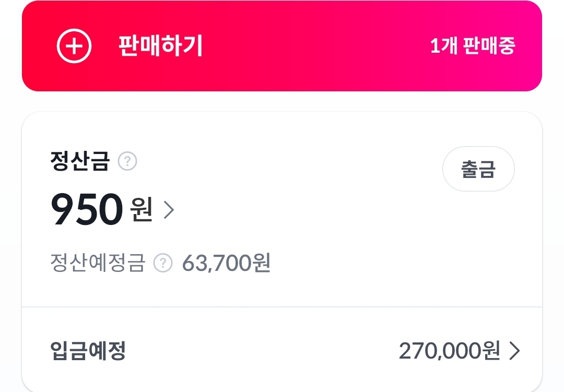Select the 판매하기 label
The height and width of the screenshot is (392, 564).
[x=160, y=46]
